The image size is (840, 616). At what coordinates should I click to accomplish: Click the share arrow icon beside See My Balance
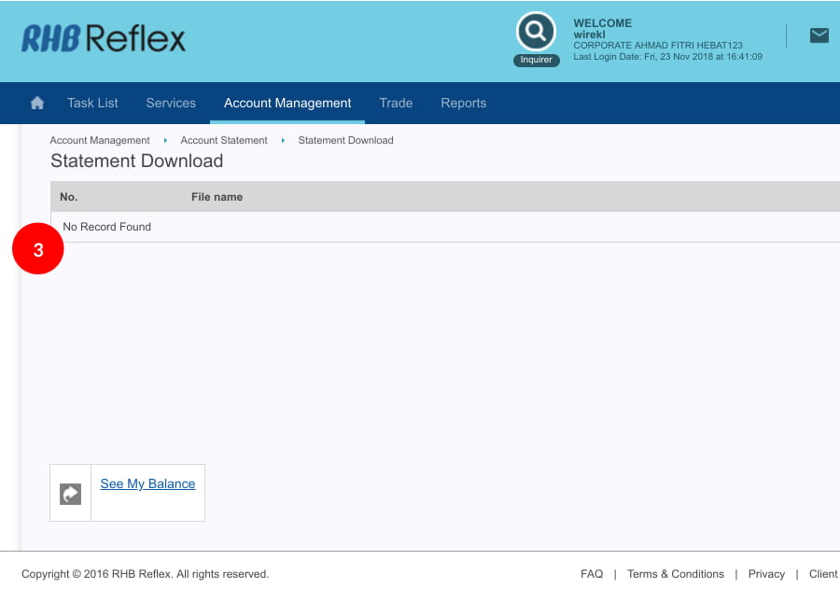70,494
